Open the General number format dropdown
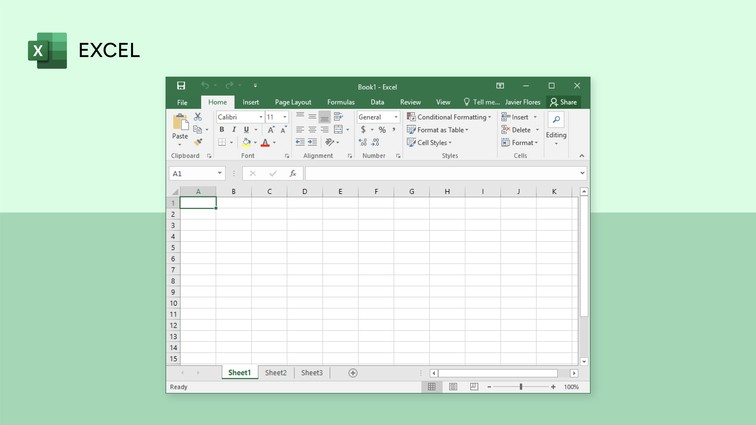 (x=396, y=117)
